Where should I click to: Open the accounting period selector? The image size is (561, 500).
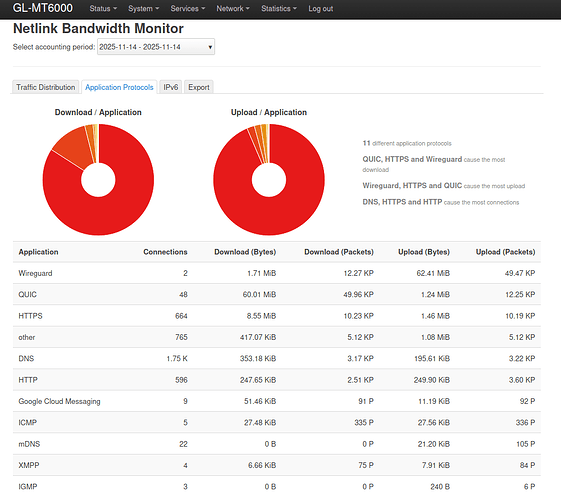156,47
